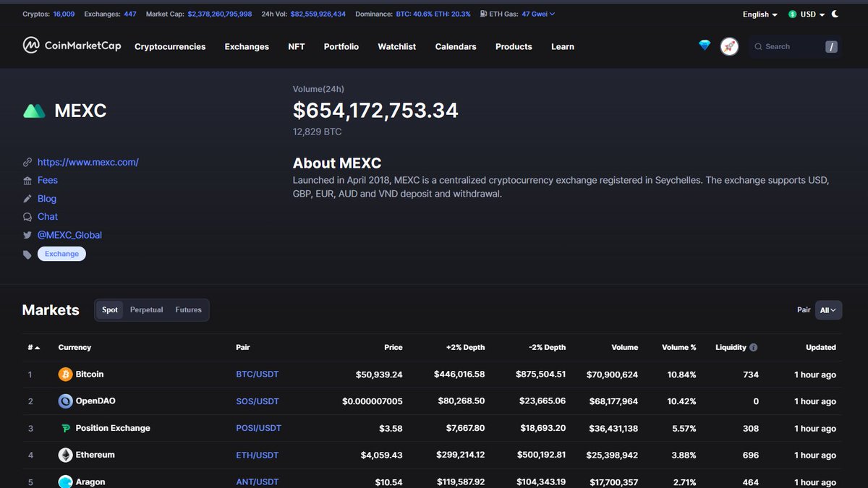
Task: Open the Calendars menu
Action: point(456,46)
